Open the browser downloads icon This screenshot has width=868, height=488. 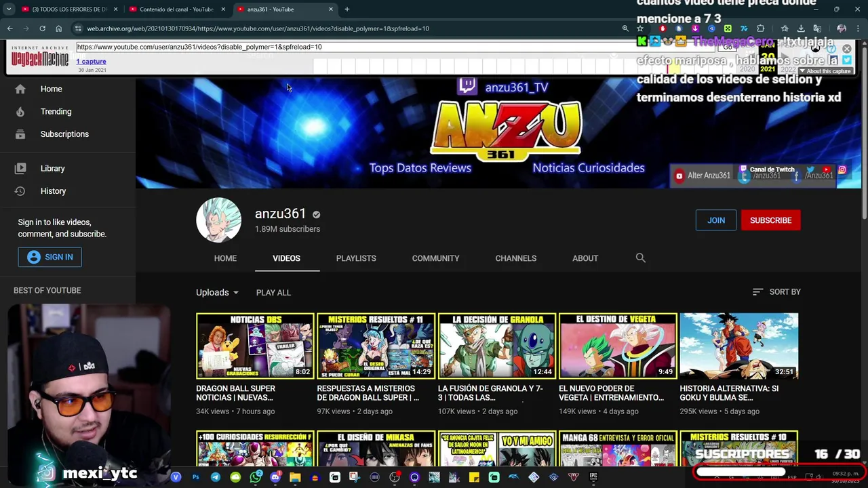pos(801,28)
